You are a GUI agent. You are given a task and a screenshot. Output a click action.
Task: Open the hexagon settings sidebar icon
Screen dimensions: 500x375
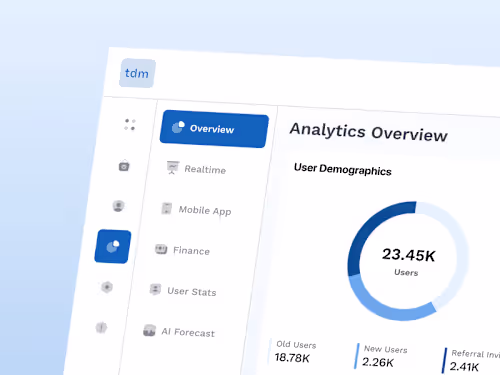pos(107,287)
